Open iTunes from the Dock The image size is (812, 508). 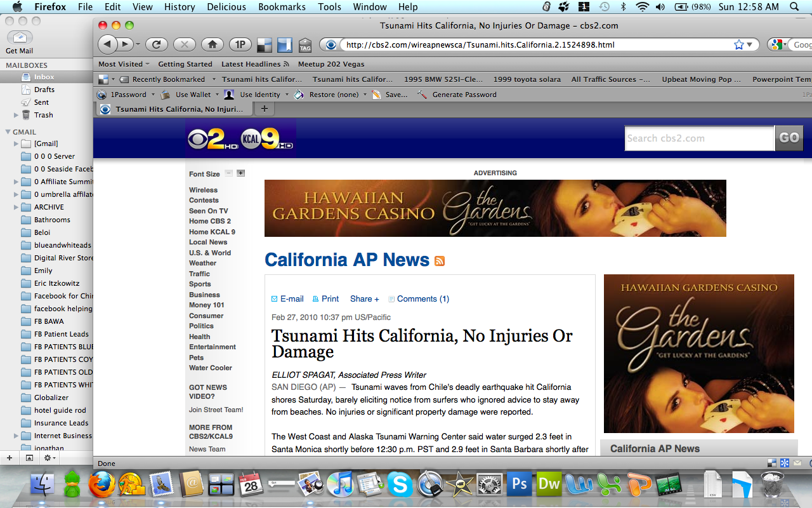341,485
